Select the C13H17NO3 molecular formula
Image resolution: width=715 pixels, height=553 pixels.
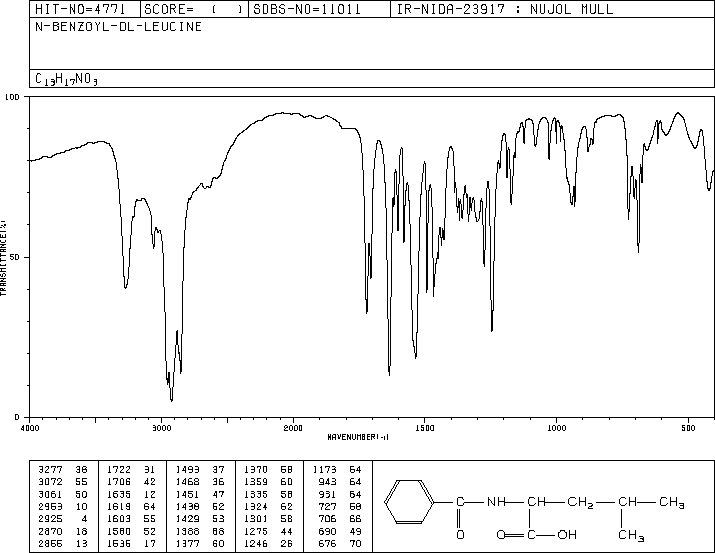pos(66,78)
